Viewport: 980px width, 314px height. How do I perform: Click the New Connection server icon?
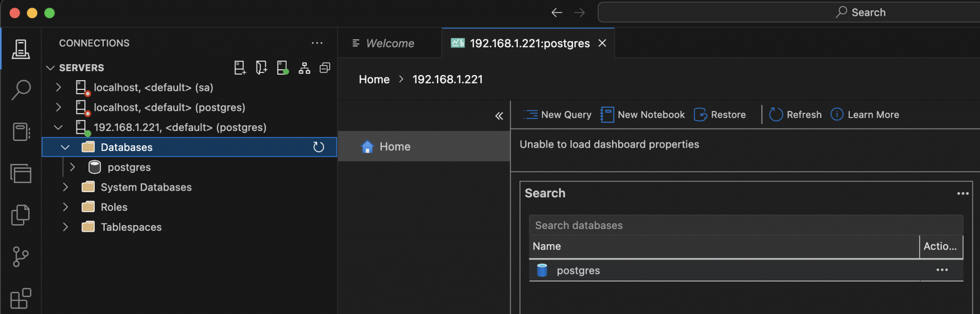coord(240,68)
